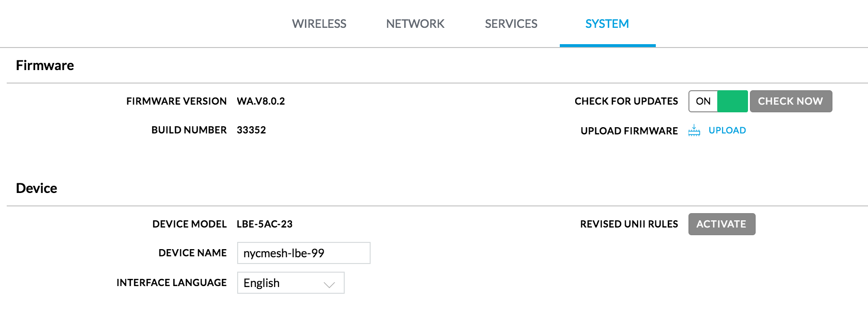Open the Interface Language dropdown showing English
868x312 pixels.
tap(291, 283)
